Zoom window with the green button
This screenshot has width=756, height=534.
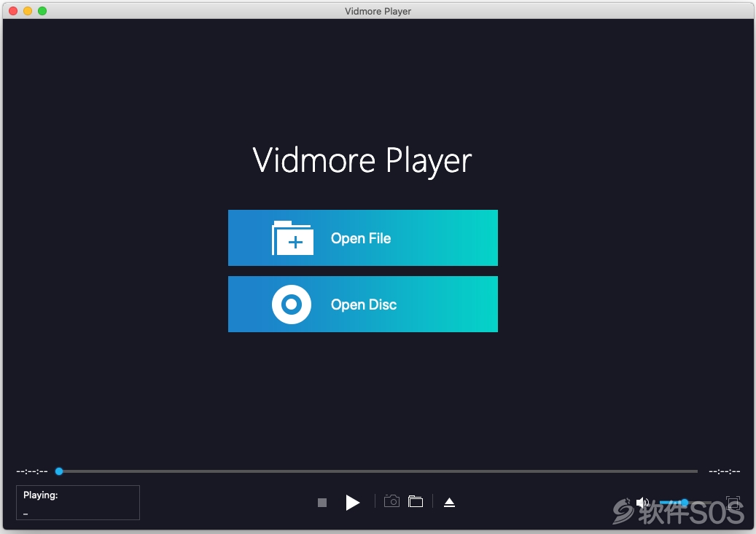[x=42, y=11]
